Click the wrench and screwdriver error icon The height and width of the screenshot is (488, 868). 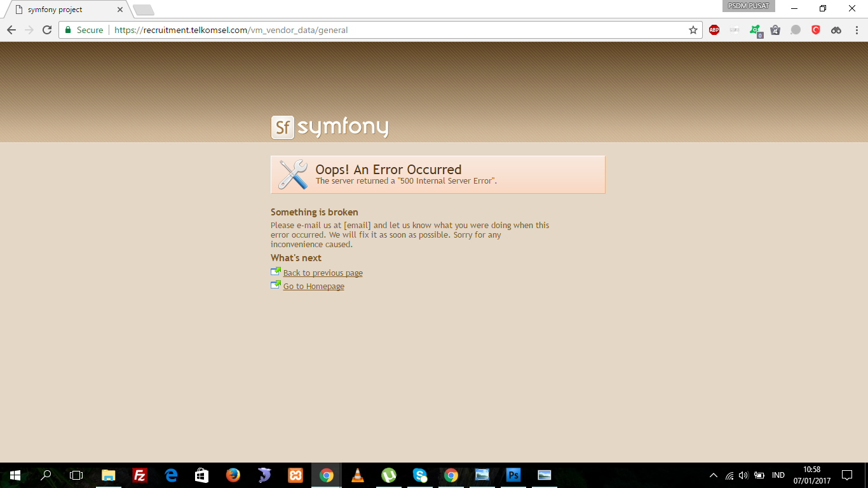pyautogui.click(x=293, y=174)
